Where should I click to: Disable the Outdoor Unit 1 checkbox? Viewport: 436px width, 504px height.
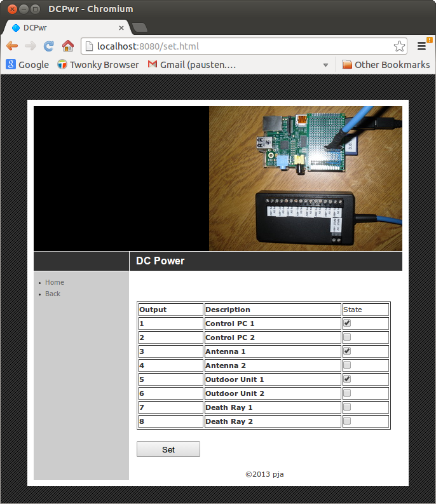(347, 379)
